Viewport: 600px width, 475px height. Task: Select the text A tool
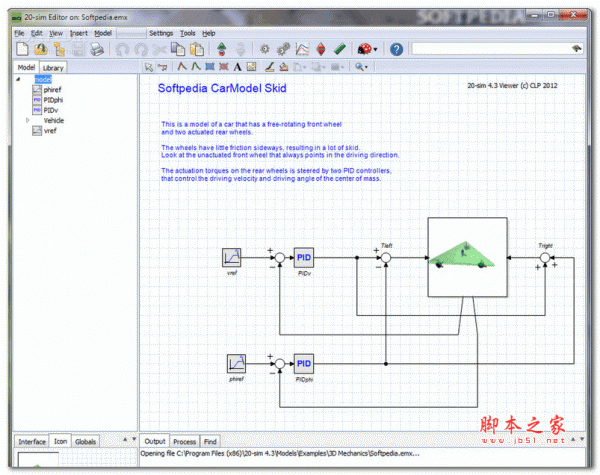(x=237, y=67)
